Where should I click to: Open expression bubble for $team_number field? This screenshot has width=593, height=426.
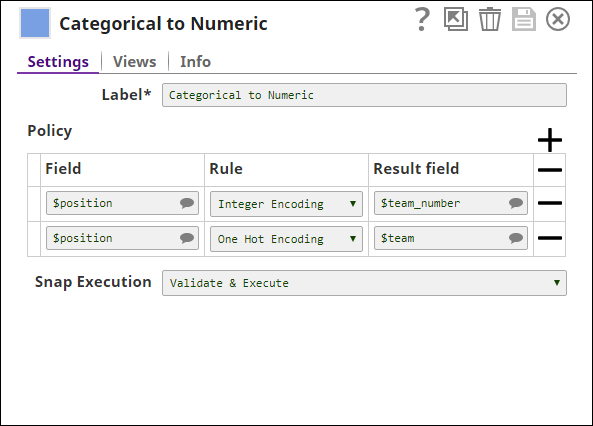pyautogui.click(x=516, y=203)
